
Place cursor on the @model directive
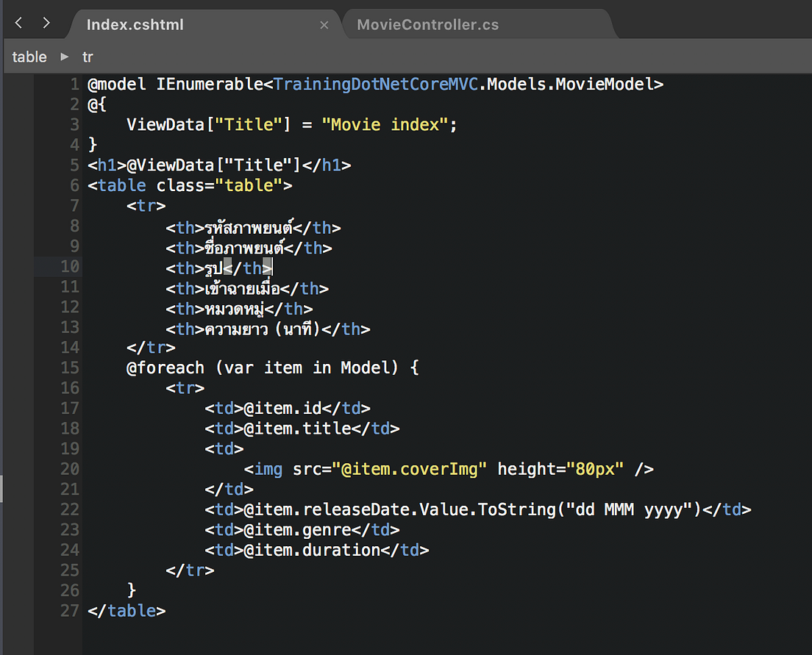coord(116,84)
